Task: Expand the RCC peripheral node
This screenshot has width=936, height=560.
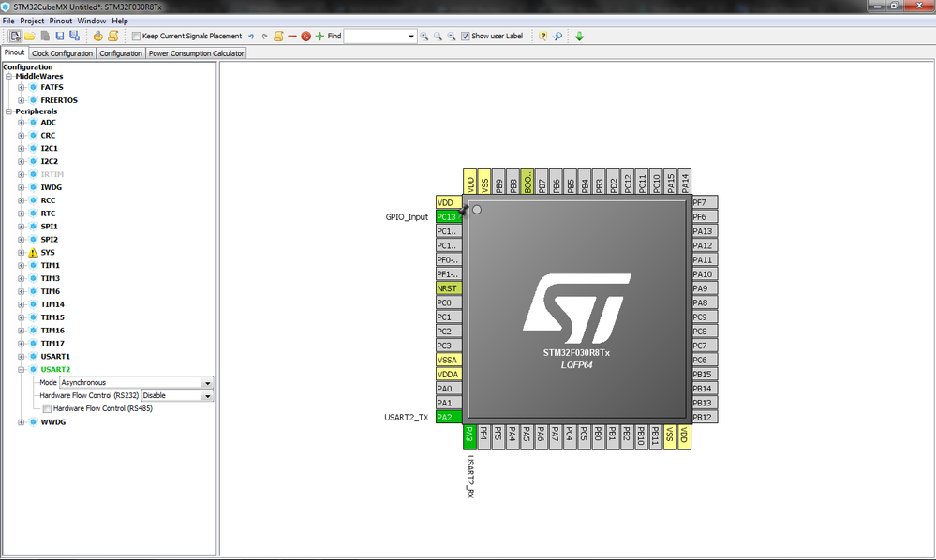Action: coord(21,201)
